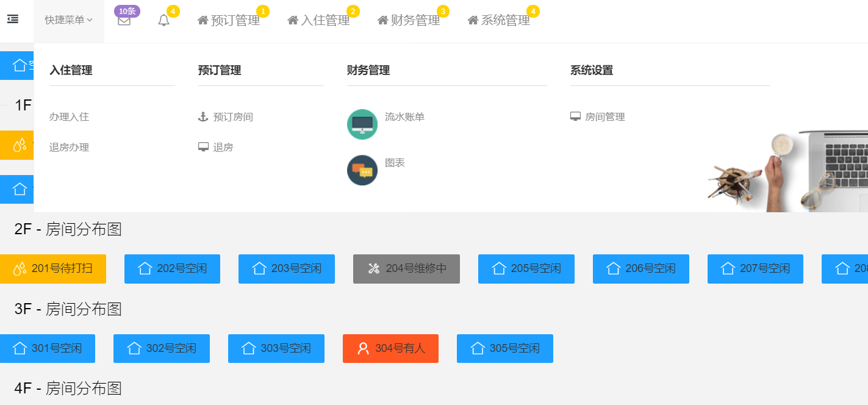
Task: Open the mail envelope messages icon
Action: click(x=124, y=21)
